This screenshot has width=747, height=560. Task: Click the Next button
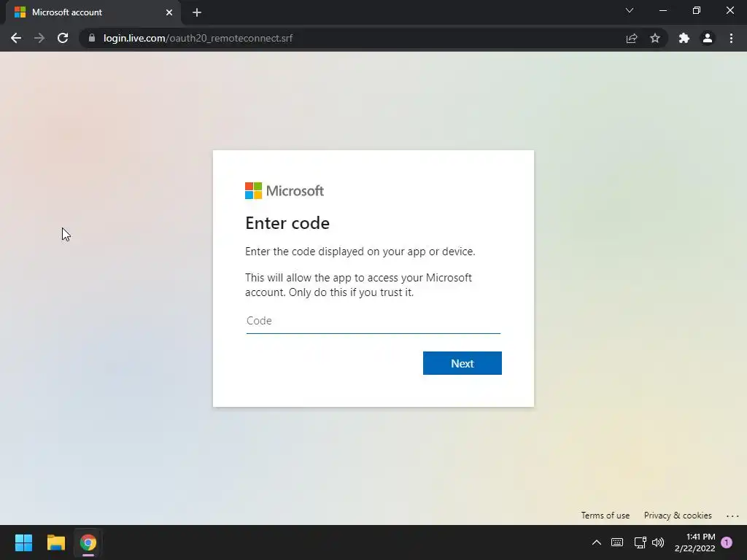(x=462, y=363)
